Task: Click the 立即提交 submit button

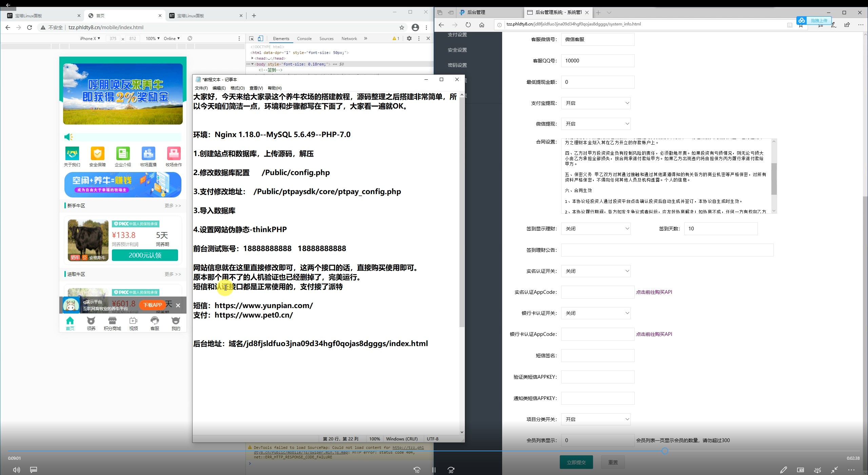Action: (576, 462)
